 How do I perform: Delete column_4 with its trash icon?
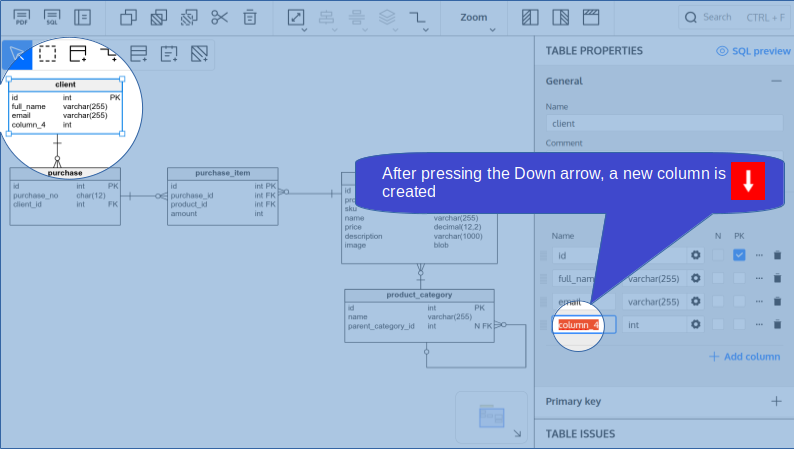coord(777,324)
